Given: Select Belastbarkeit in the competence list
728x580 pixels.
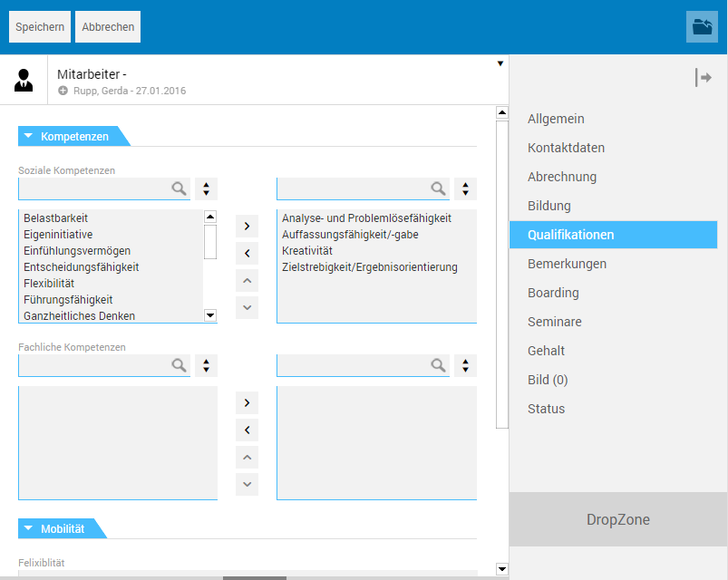Looking at the screenshot, I should coord(56,218).
